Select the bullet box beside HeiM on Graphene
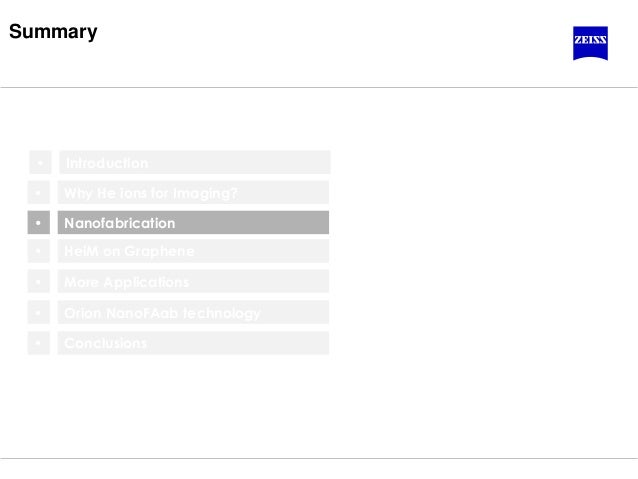Viewport: 638px width, 479px height. (39, 251)
